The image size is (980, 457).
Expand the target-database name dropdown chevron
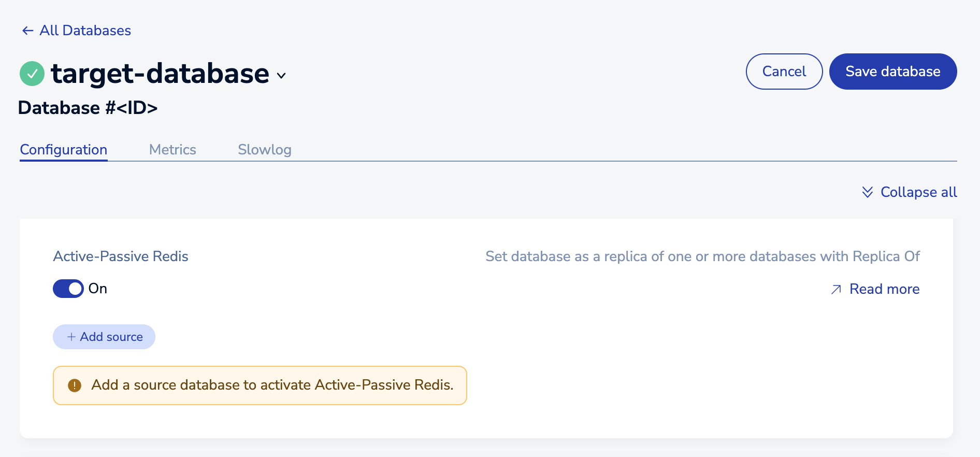pos(281,76)
